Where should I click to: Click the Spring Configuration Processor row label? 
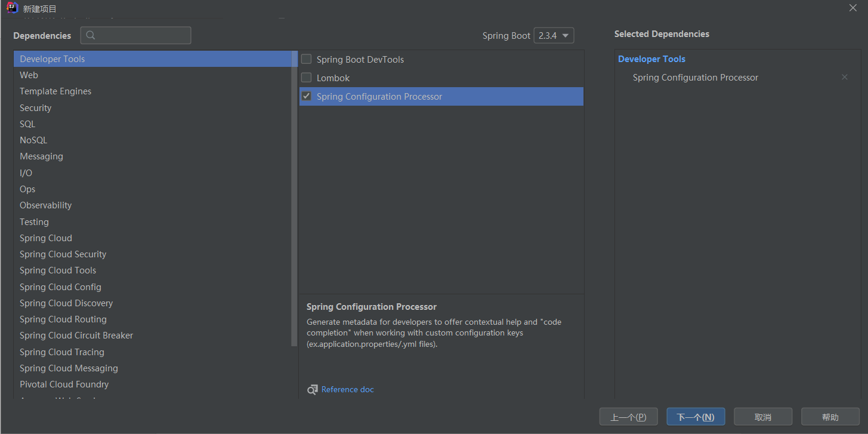pyautogui.click(x=379, y=96)
